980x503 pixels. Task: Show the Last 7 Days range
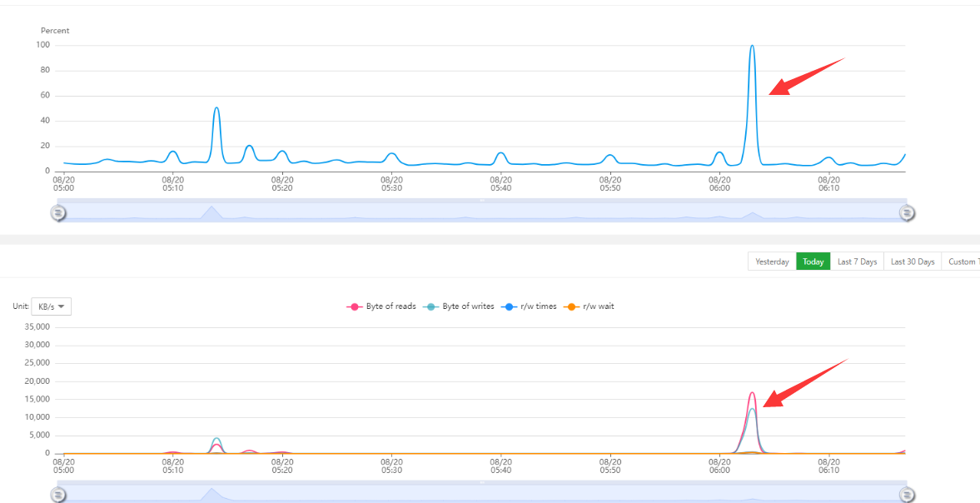tap(857, 261)
